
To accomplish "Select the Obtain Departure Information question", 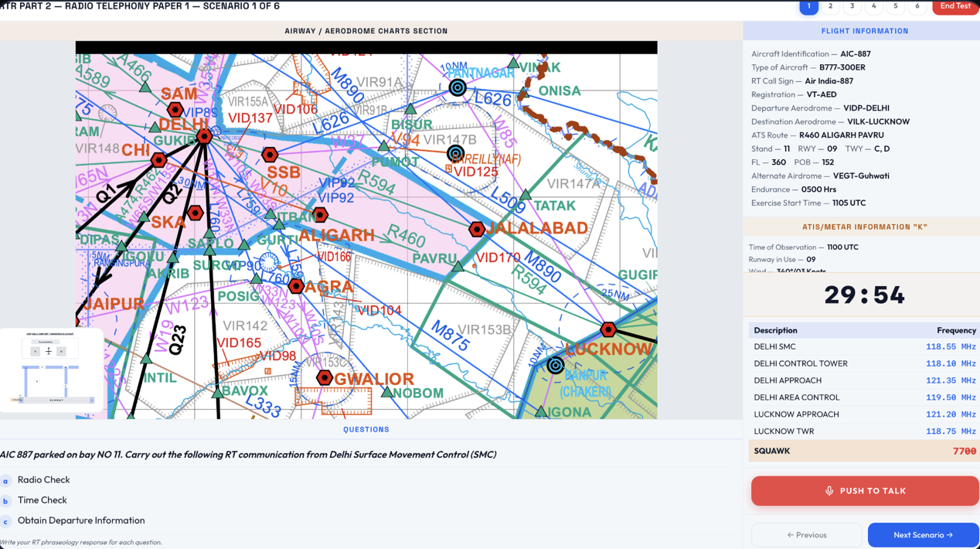I will [81, 520].
